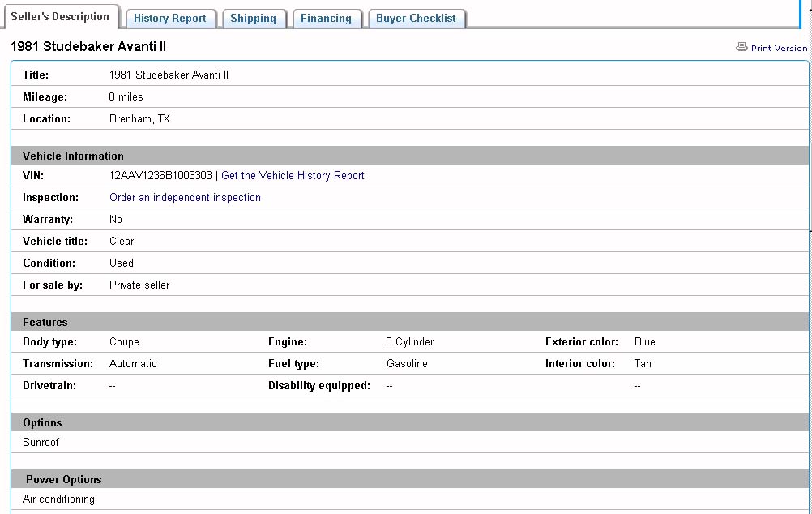Screen dimensions: 812x514
Task: Open the Shipping tab
Action: (253, 19)
